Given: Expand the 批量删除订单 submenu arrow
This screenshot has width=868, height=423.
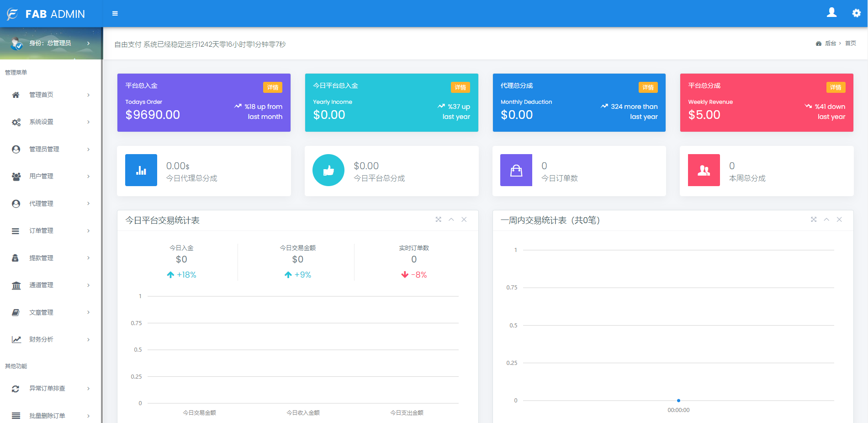Looking at the screenshot, I should pyautogui.click(x=89, y=416).
